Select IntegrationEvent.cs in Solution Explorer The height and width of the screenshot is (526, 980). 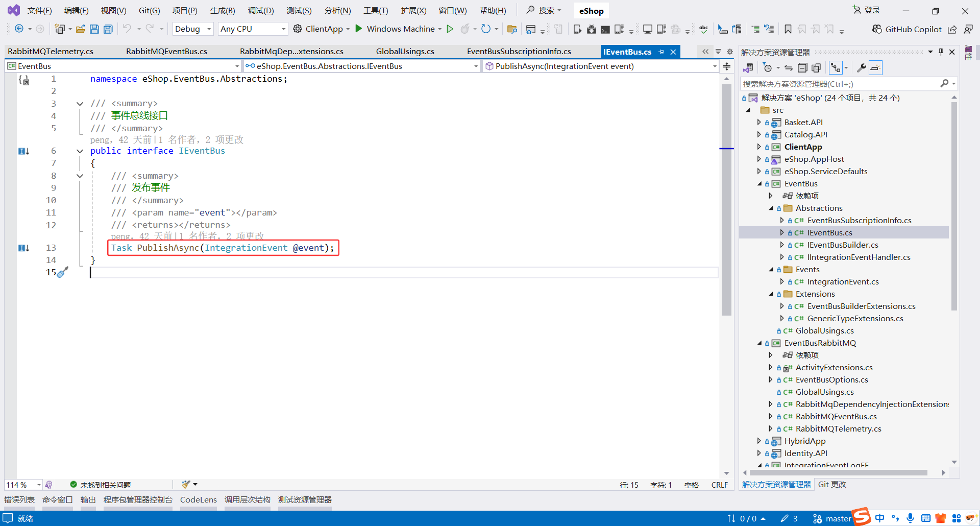(843, 282)
